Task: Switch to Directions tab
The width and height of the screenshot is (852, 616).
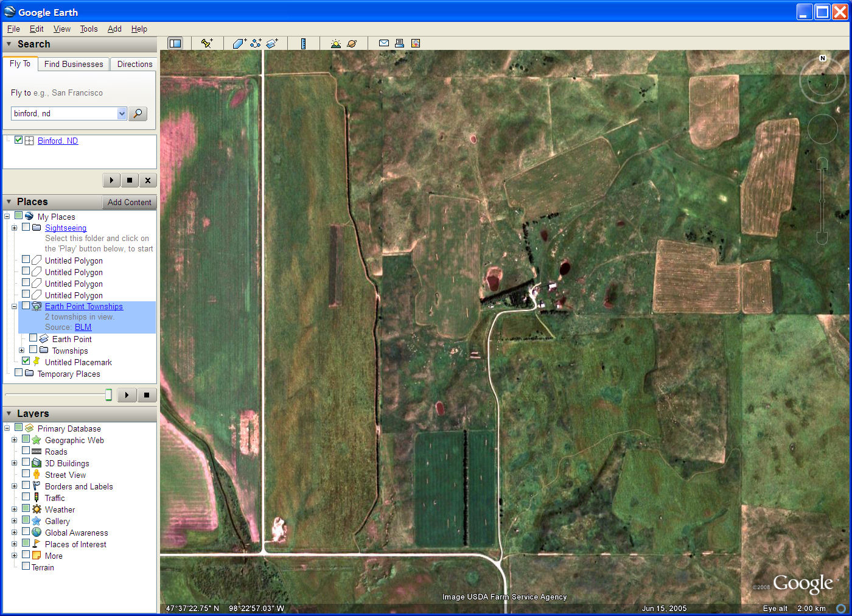Action: tap(134, 64)
